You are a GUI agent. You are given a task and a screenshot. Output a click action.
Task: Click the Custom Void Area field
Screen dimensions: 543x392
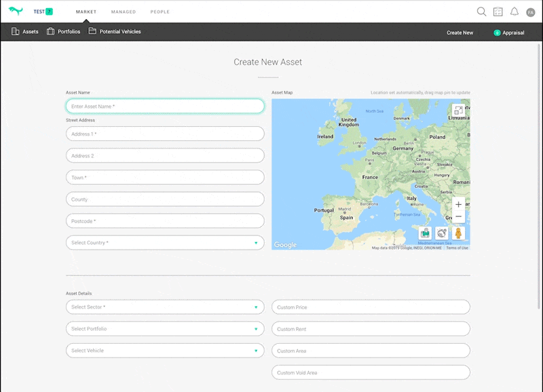coord(371,372)
